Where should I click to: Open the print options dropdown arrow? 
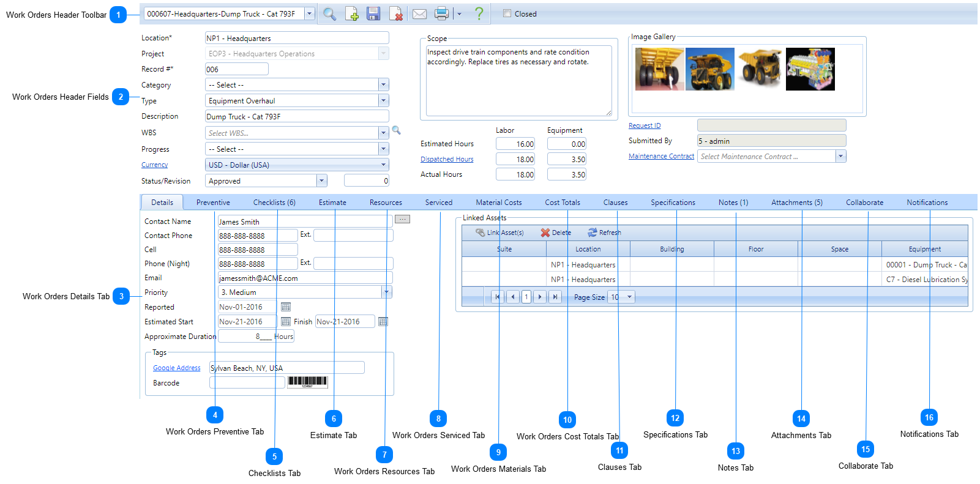point(459,14)
